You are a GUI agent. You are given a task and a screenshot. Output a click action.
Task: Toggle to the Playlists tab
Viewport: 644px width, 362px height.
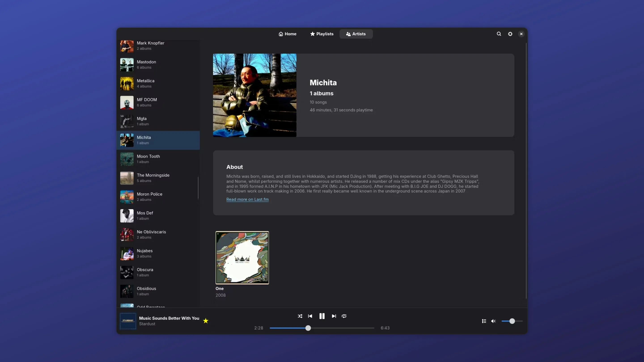(x=322, y=34)
